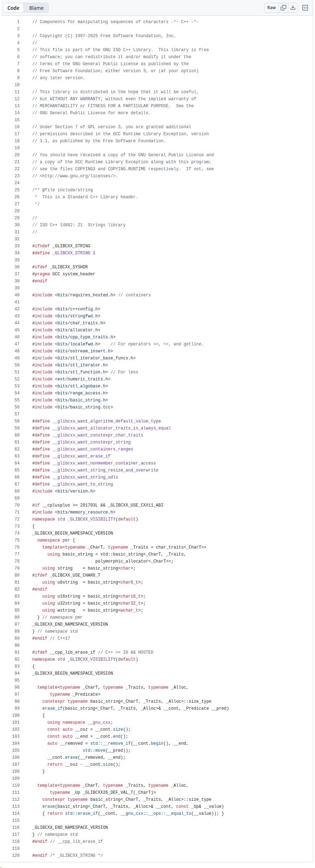
Task: Click 'ISO C++ 14882: 21 Strings library' comment
Action: pyautogui.click(x=79, y=225)
